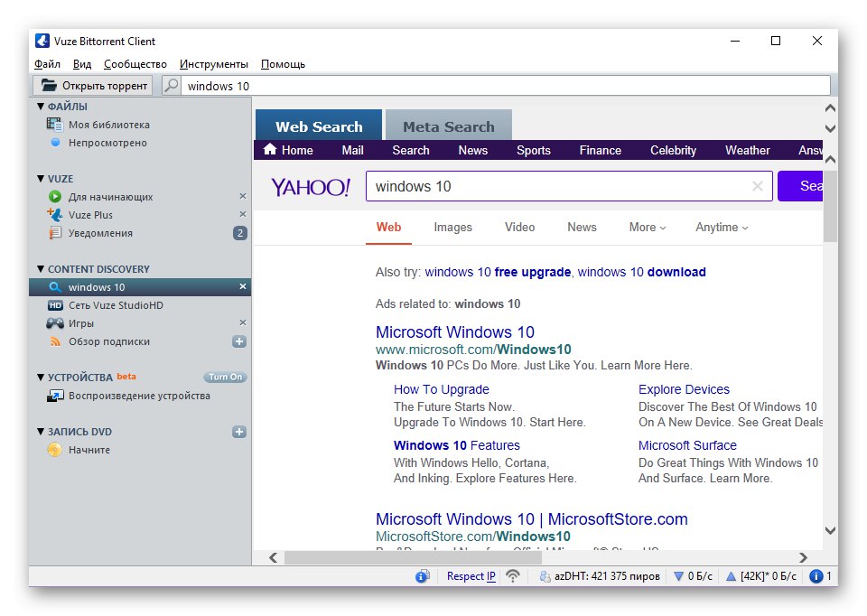Click the upload speed arrow indicator
Viewport: 867px width, 616px height.
[731, 576]
